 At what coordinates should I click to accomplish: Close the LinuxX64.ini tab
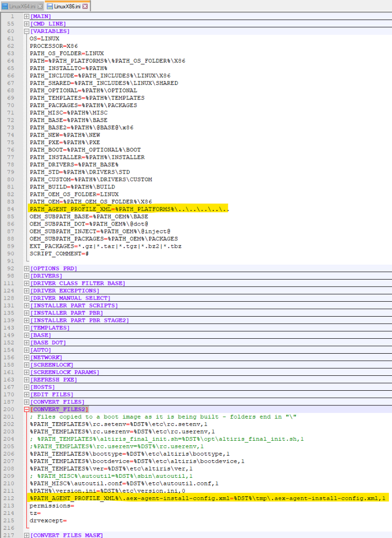40,6
